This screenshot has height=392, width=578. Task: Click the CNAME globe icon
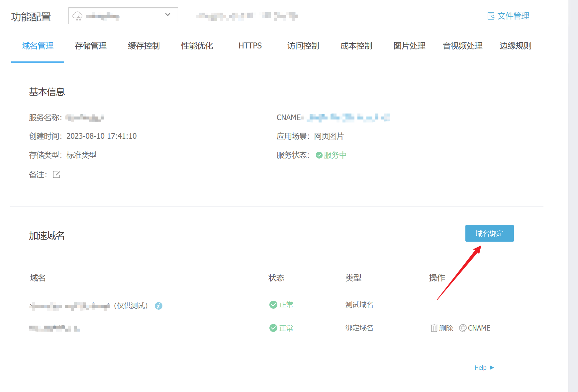click(463, 328)
